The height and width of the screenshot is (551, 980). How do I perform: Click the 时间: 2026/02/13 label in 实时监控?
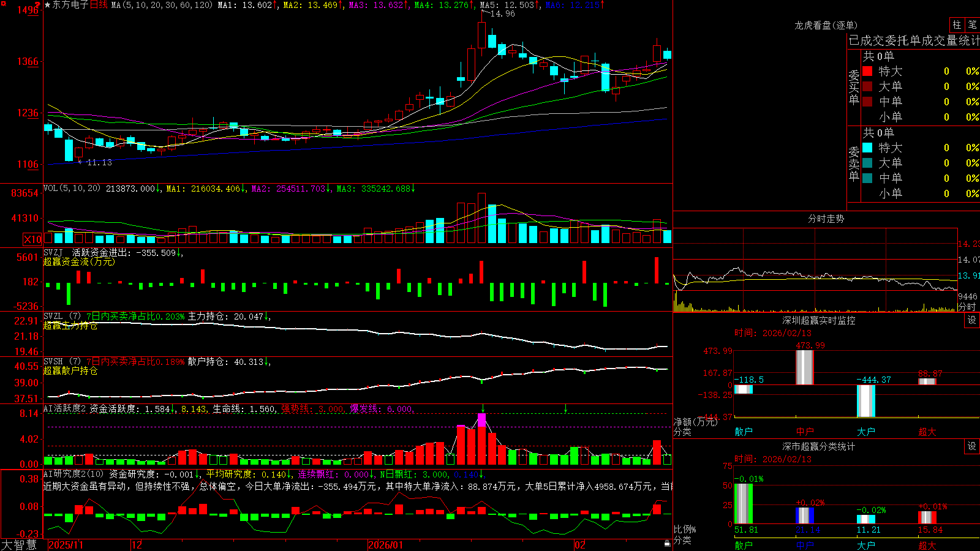click(772, 333)
